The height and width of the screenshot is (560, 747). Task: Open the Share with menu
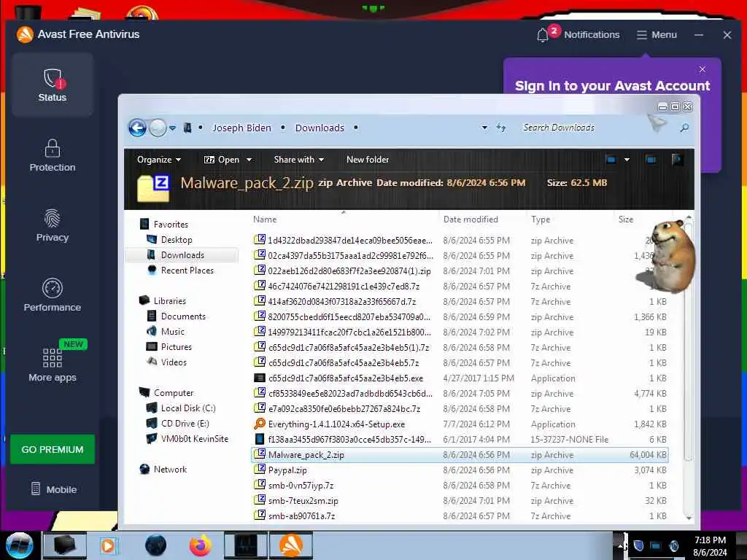(x=298, y=160)
